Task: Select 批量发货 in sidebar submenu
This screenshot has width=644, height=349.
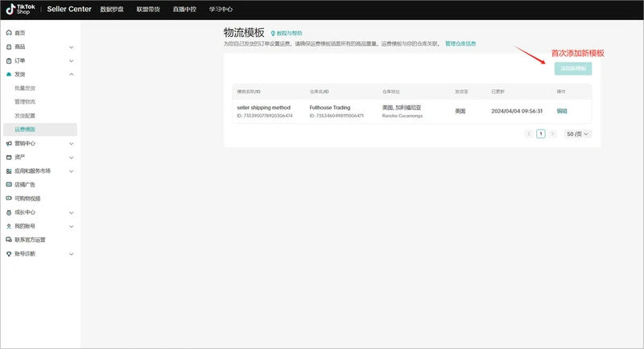Action: 25,88
